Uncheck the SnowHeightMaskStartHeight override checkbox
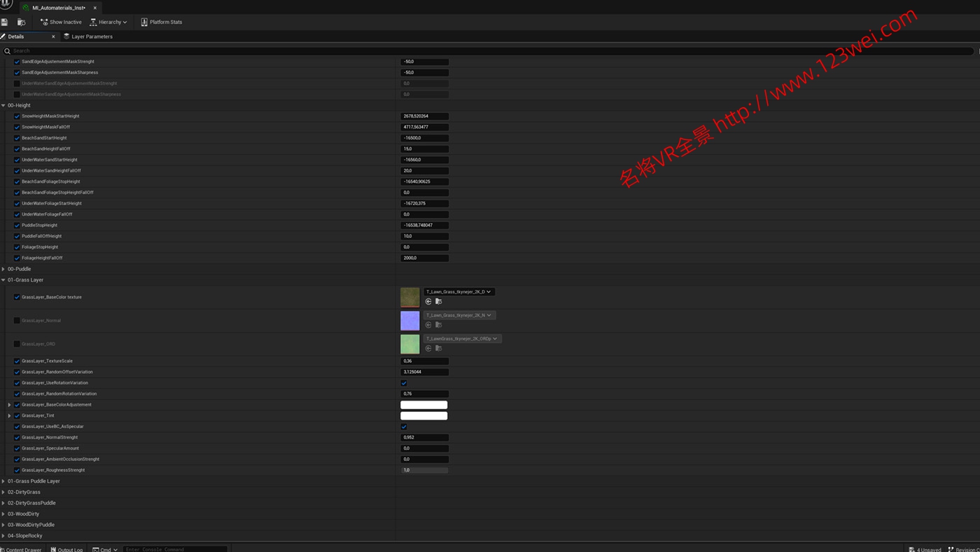Viewport: 980px width, 552px height. click(x=17, y=116)
